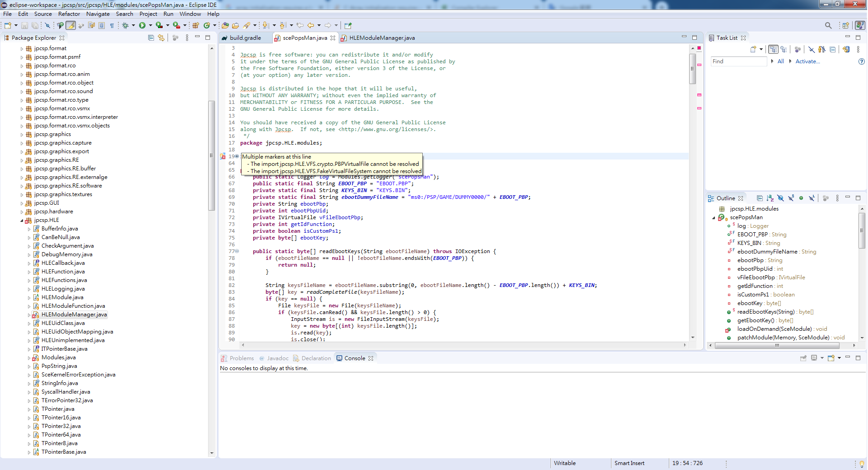Click the Synchronize Changed icon in Task List
The height and width of the screenshot is (470, 868).
tap(846, 50)
